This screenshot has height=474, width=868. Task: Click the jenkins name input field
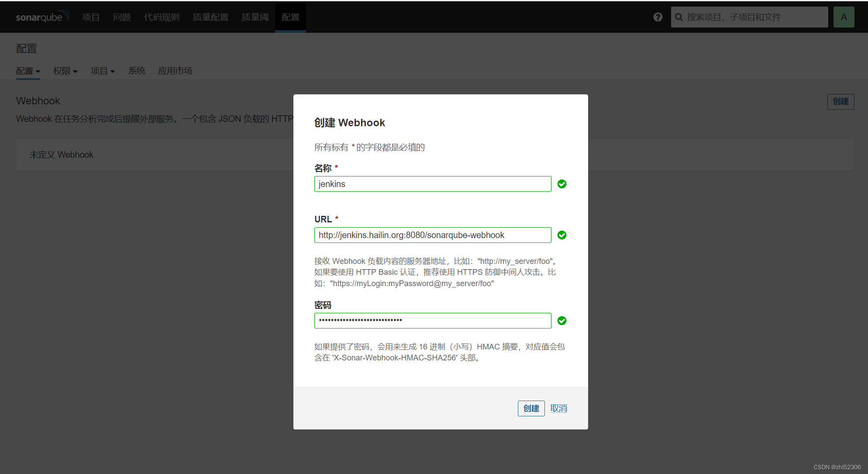[432, 184]
